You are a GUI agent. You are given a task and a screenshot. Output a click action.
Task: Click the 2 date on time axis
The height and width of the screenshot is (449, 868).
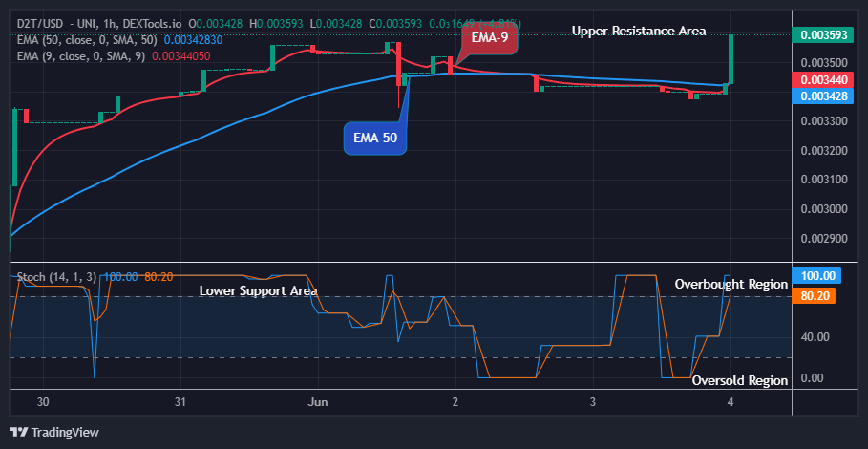[x=455, y=402]
